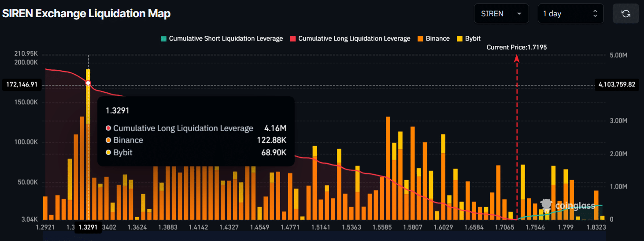
Task: Click the coinglass logo watermark
Action: pyautogui.click(x=567, y=205)
